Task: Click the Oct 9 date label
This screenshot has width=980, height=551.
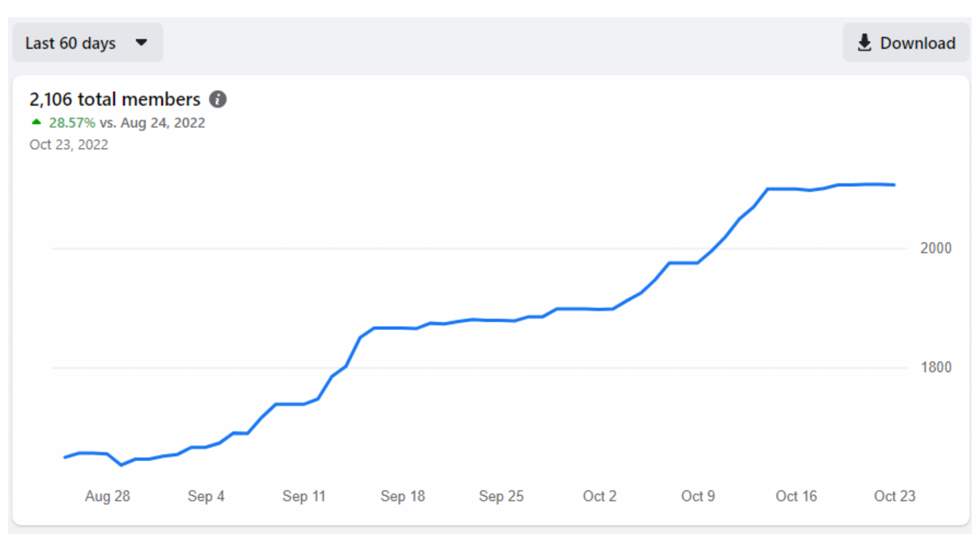Action: (x=698, y=496)
